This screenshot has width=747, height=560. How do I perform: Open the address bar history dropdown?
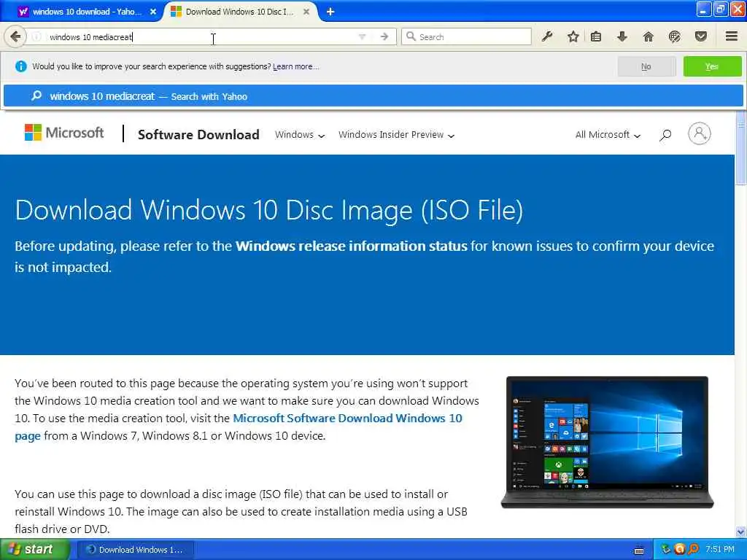pyautogui.click(x=362, y=36)
